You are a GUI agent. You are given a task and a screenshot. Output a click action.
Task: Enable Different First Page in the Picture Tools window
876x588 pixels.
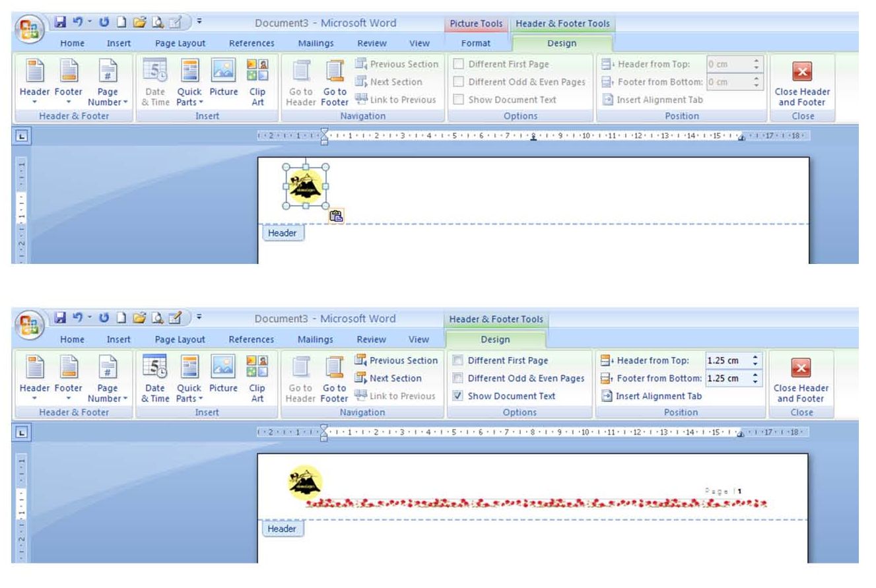point(458,64)
